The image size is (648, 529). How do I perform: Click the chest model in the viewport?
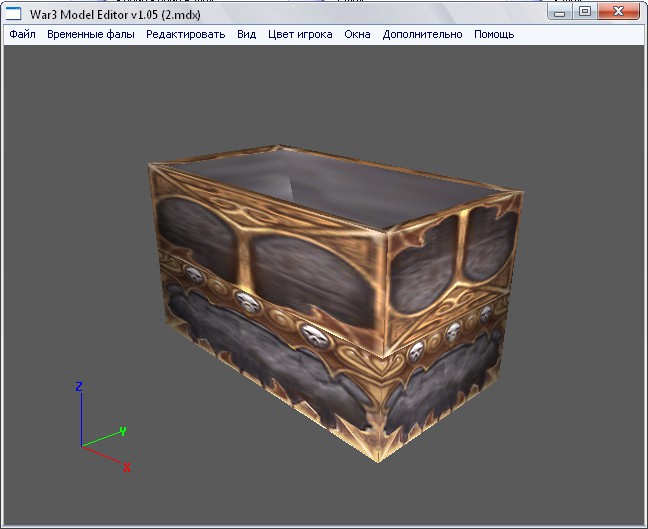[336, 302]
